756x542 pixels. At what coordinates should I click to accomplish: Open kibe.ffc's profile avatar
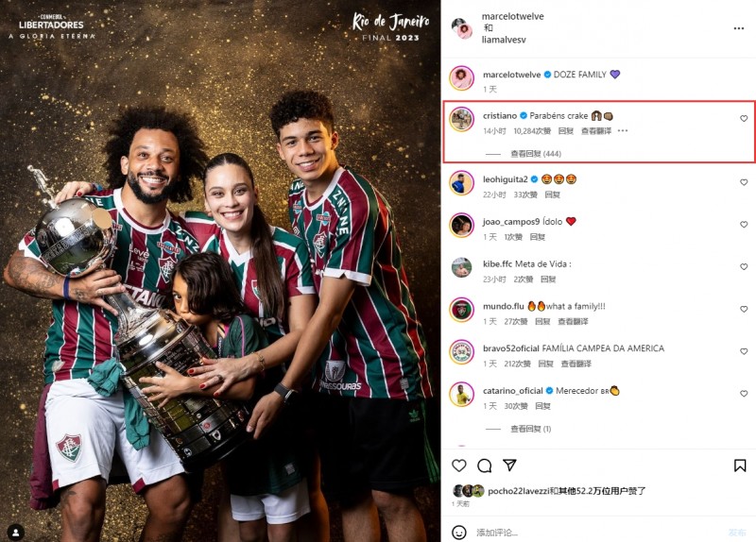461,267
